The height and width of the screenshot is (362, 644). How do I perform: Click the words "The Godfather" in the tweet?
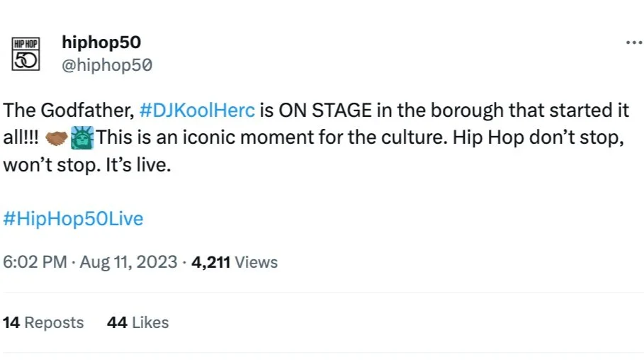click(67, 111)
